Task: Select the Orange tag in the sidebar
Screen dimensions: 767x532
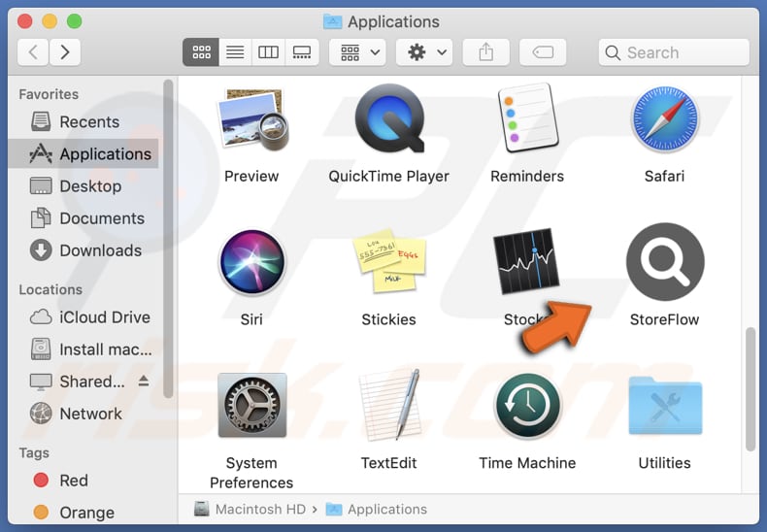Action: [83, 513]
